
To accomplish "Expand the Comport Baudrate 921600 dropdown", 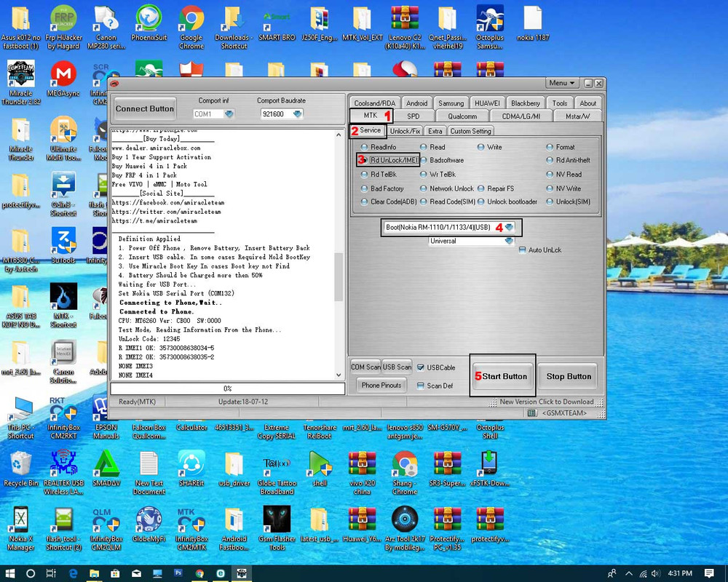I will pyautogui.click(x=298, y=113).
